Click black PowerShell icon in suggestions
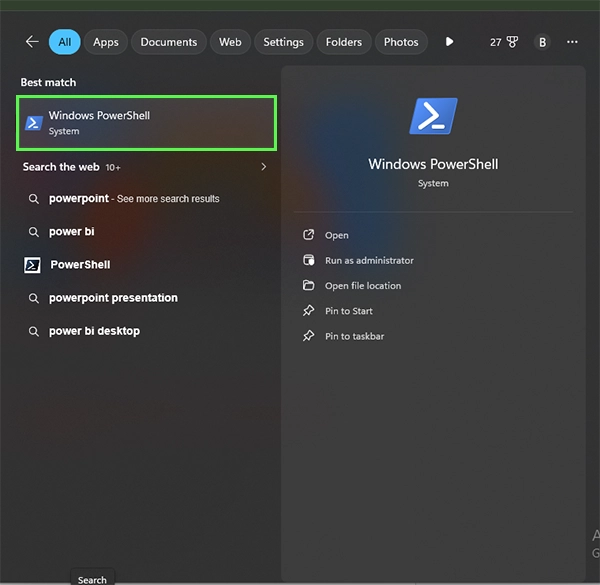Viewport: 600px width, 585px height. (32, 265)
